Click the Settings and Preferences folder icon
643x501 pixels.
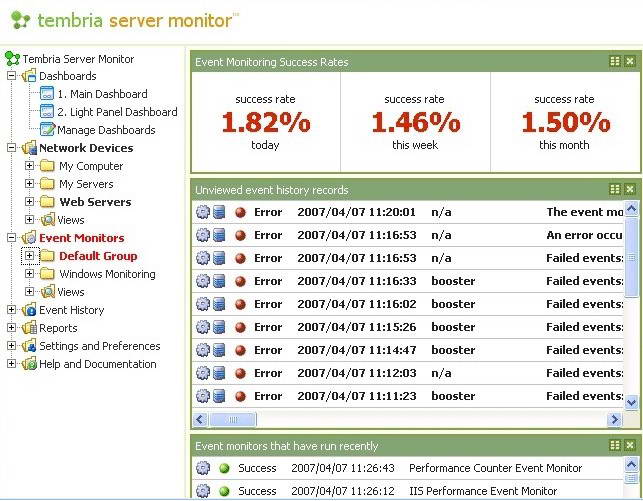(x=29, y=346)
